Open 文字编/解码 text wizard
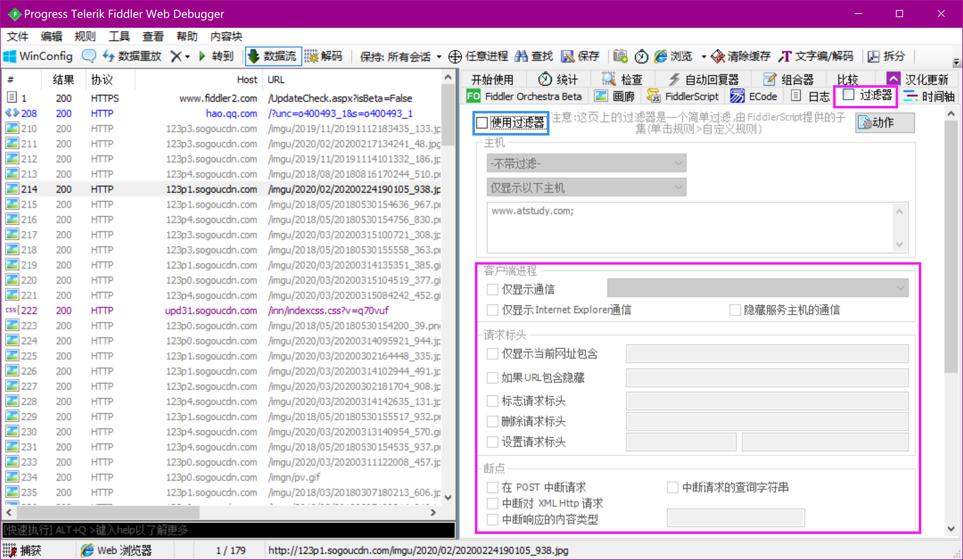The image size is (963, 560). [816, 56]
